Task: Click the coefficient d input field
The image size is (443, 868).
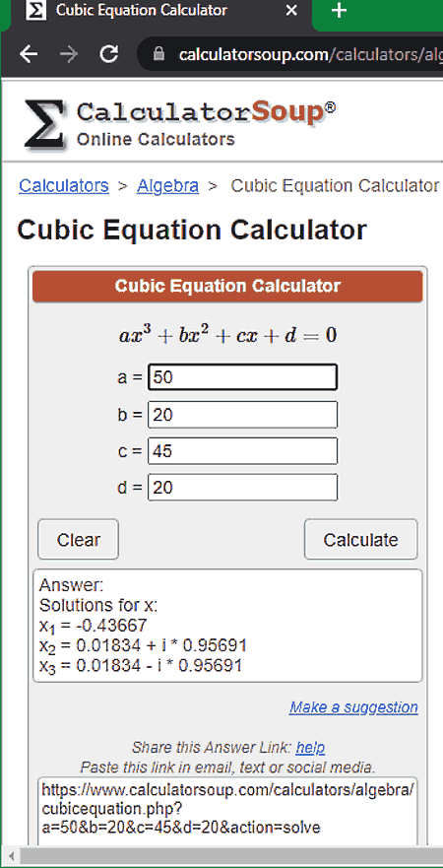Action: click(x=242, y=487)
